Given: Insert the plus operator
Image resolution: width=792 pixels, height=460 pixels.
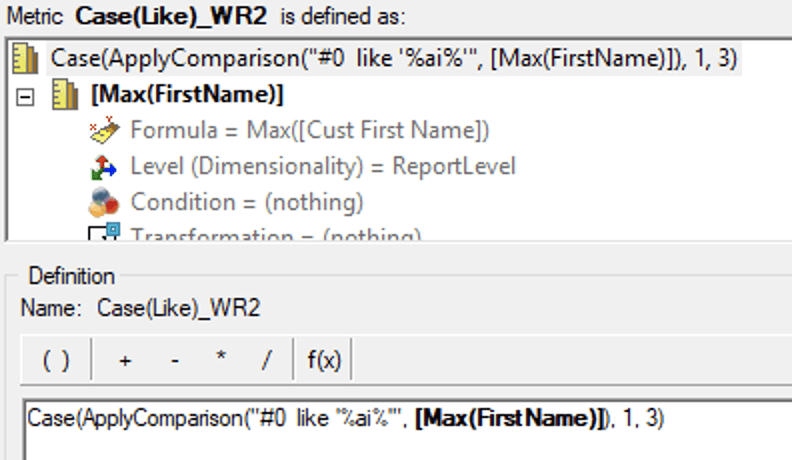Looking at the screenshot, I should tap(125, 360).
